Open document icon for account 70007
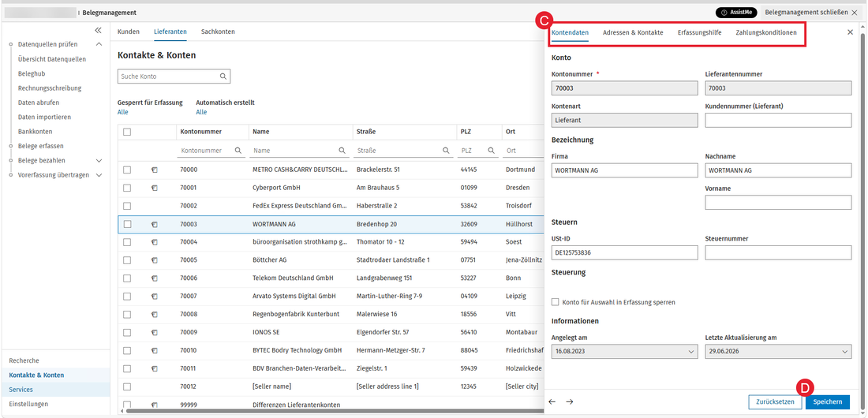 (x=155, y=297)
